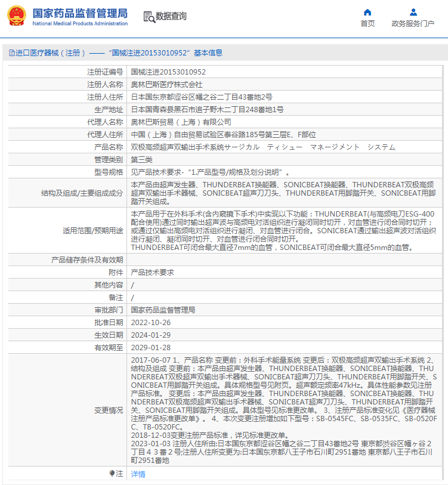Click the 变更情况 row label
448x485 pixels.
point(109,410)
